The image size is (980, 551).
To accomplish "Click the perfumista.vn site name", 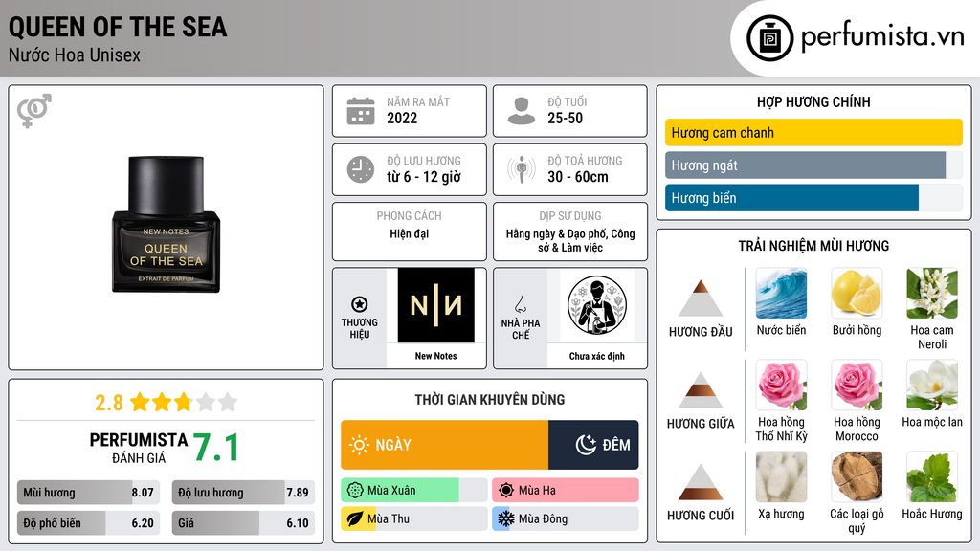I will click(883, 37).
